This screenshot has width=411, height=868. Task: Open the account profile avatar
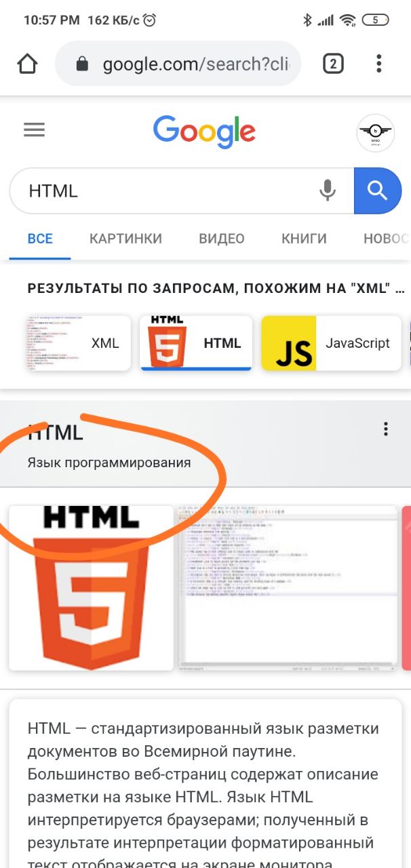pyautogui.click(x=375, y=133)
